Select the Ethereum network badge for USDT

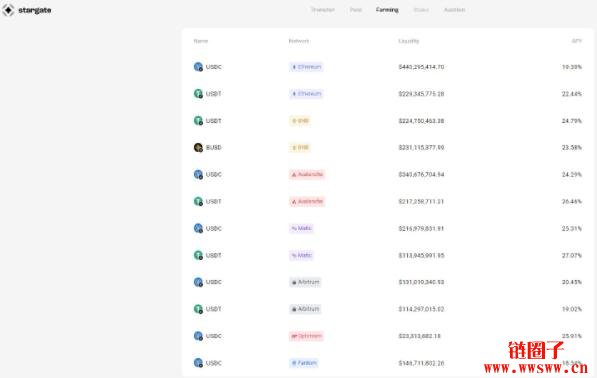coord(306,94)
